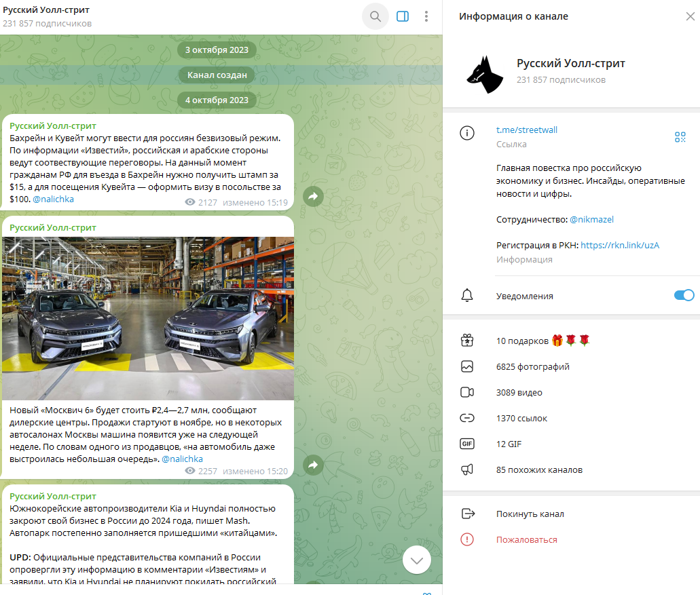Viewport: 700px width, 595px height.
Task: Click the Информация о канале panel title
Action: coord(513,16)
